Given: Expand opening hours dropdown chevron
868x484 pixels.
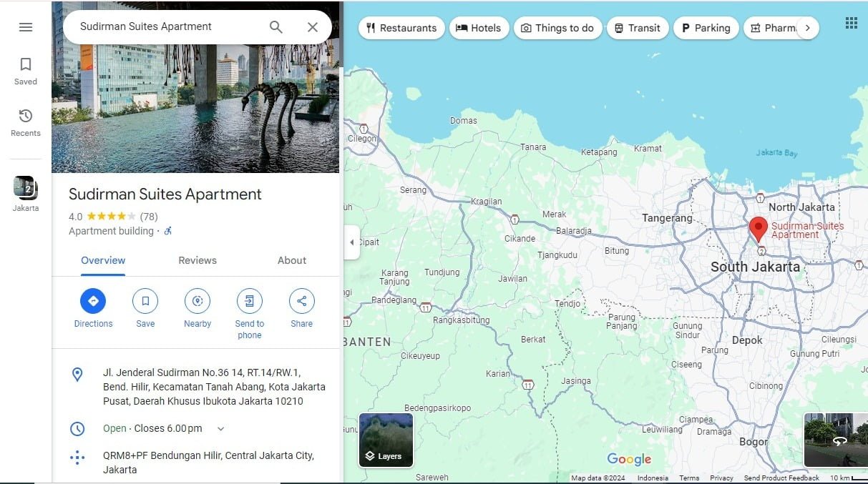Looking at the screenshot, I should click(220, 429).
